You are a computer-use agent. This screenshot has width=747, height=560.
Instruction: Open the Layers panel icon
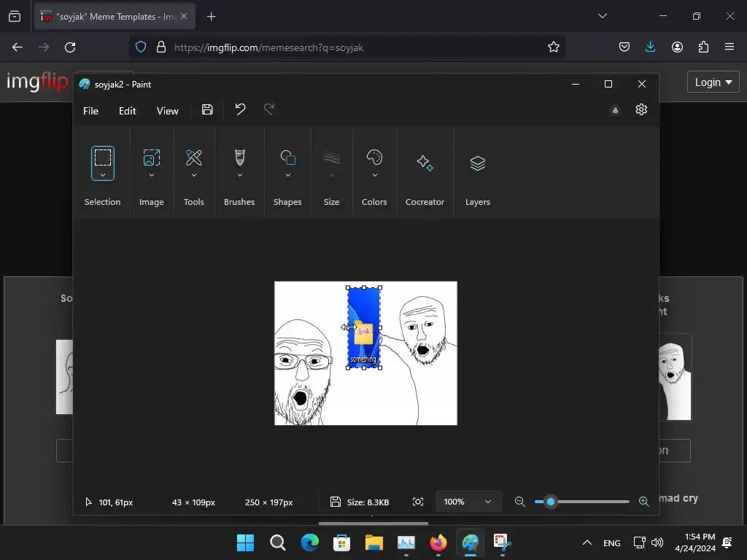[478, 163]
